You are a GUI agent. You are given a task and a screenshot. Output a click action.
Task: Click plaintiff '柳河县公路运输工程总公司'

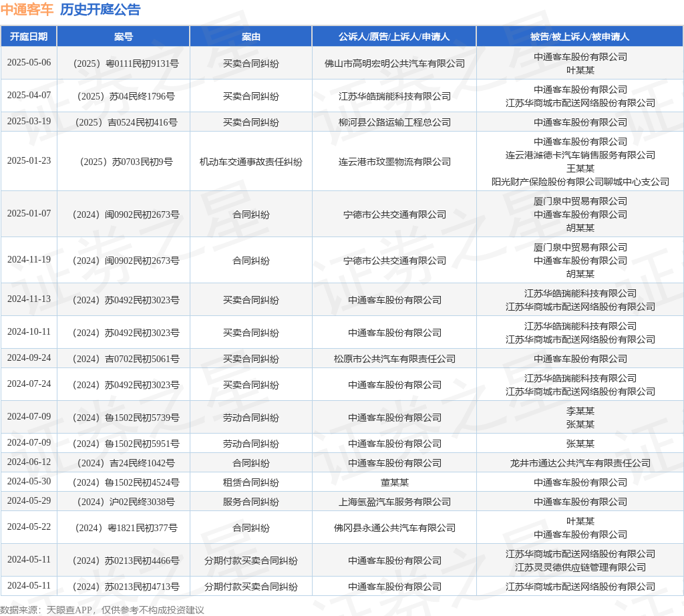pyautogui.click(x=394, y=122)
